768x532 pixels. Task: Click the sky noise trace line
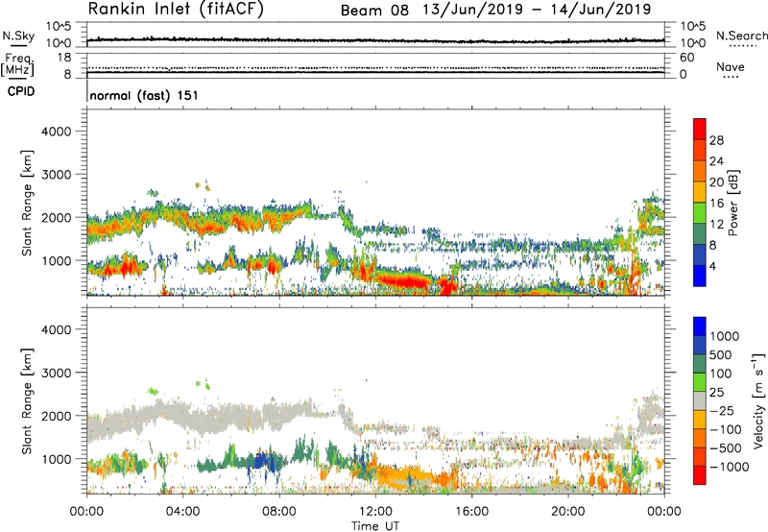coord(375,40)
